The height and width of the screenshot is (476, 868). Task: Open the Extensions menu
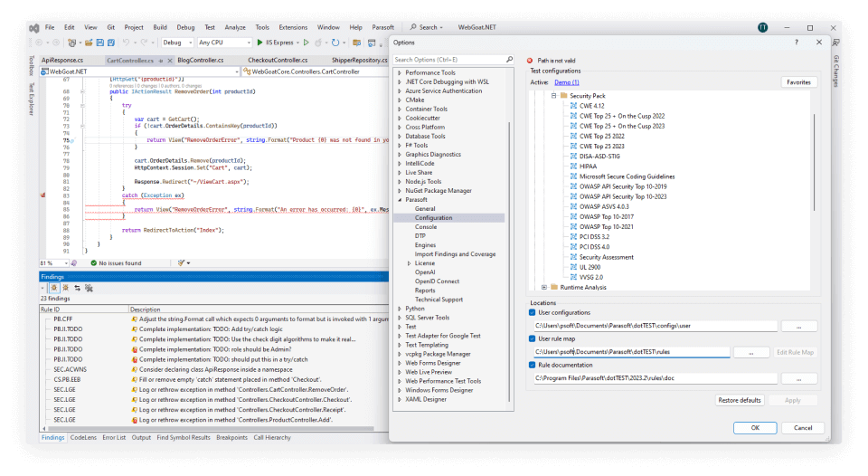tap(293, 27)
